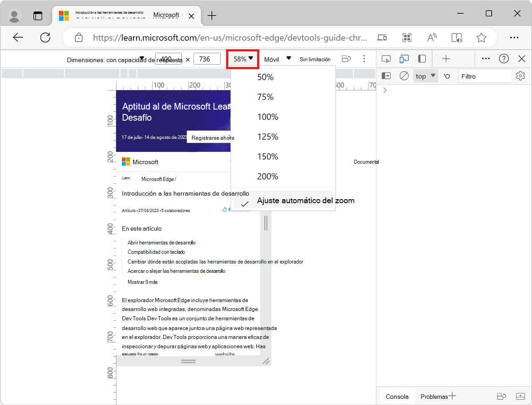This screenshot has width=532, height=405.
Task: Select the inspect element tool
Action: [x=386, y=59]
